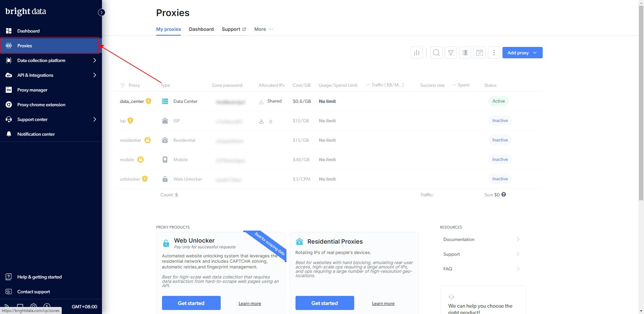Click the bright data logo
Image resolution: width=644 pixels, height=314 pixels.
[x=26, y=11]
